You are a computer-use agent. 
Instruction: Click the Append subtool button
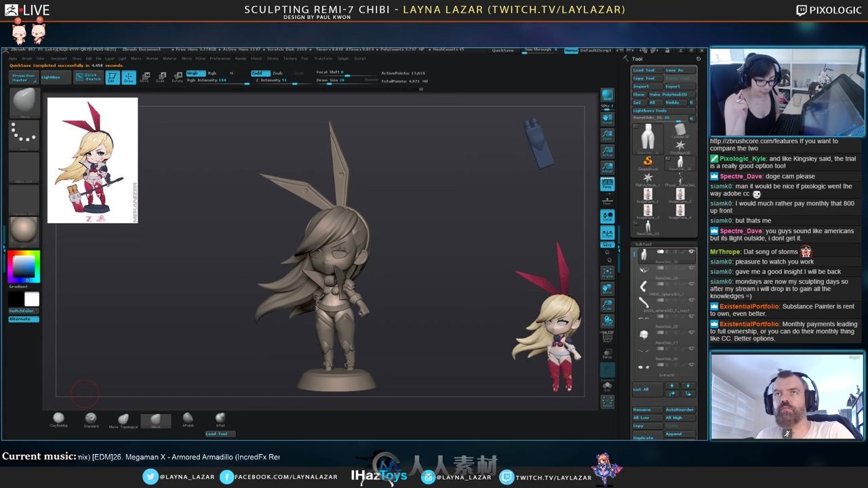[679, 434]
